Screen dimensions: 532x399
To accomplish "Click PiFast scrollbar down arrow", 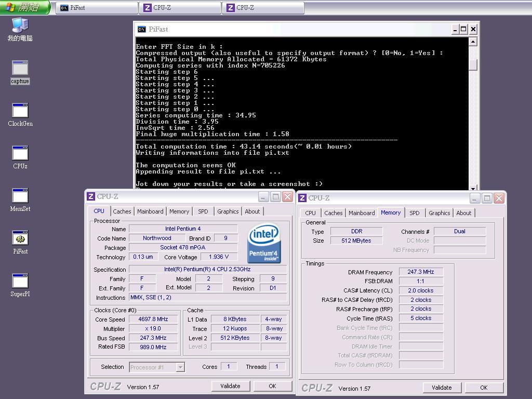I will [473, 188].
